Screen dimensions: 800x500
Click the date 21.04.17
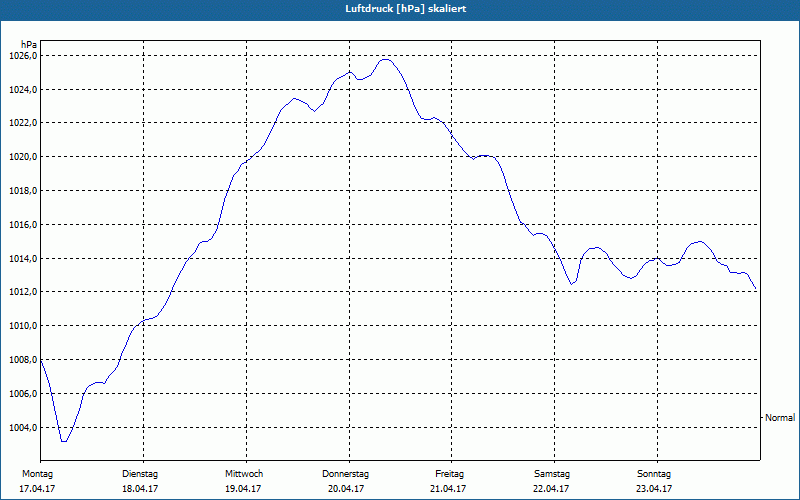[x=448, y=489]
